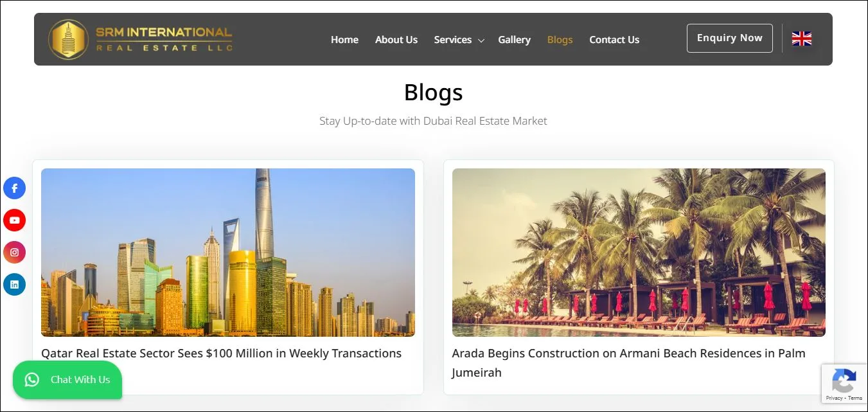Open the YouTube social icon

14,220
